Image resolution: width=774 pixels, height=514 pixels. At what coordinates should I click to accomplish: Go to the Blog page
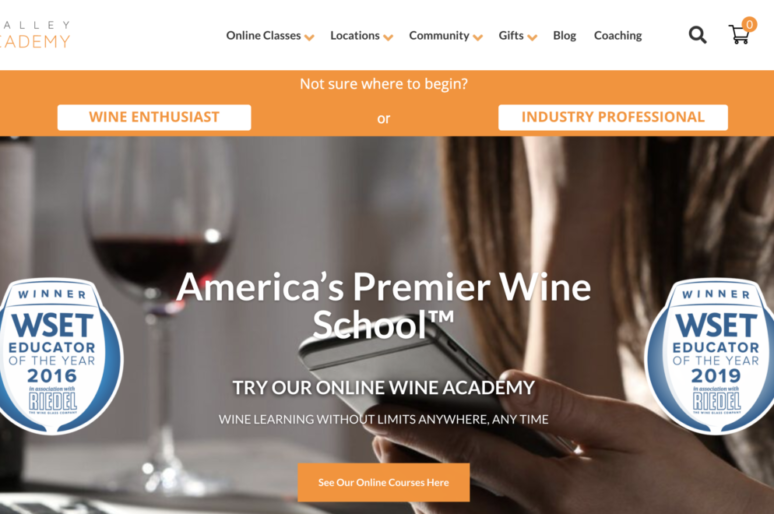tap(565, 36)
